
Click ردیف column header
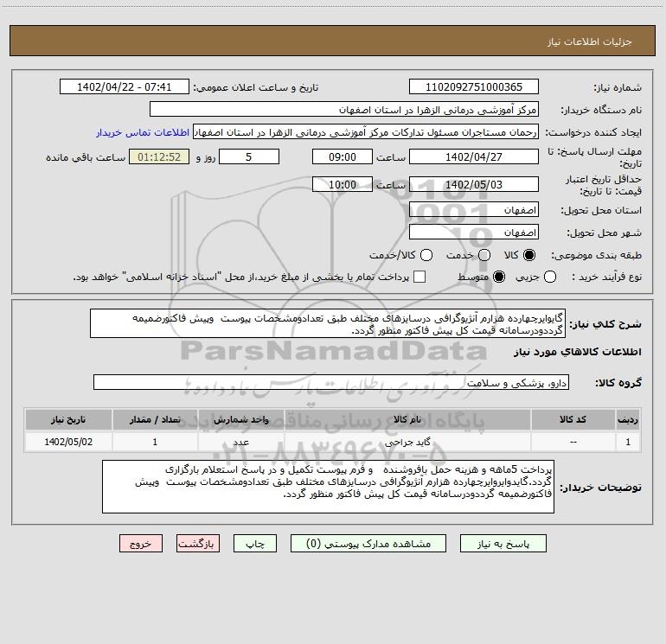point(628,419)
